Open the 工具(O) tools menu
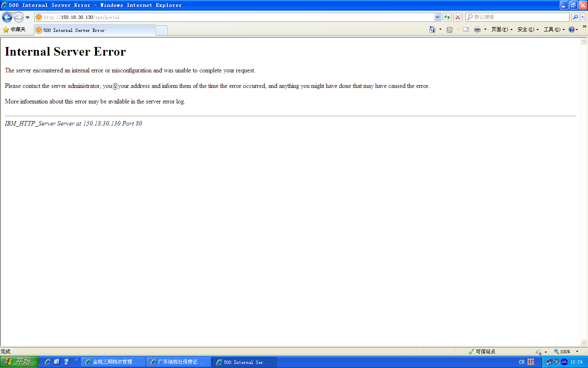This screenshot has width=588, height=368. 554,29
